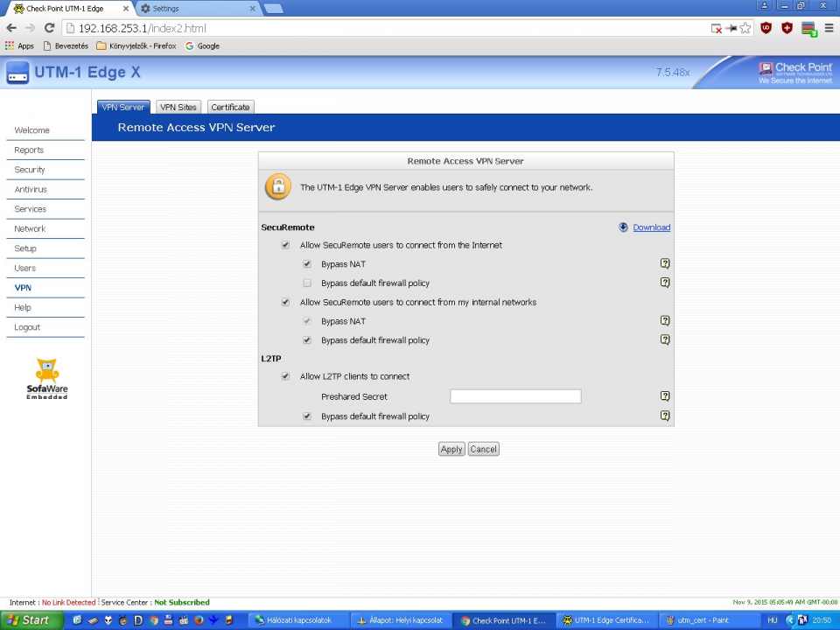The image size is (840, 630).
Task: Toggle Allow SecuRemote users from the Internet
Action: click(285, 245)
